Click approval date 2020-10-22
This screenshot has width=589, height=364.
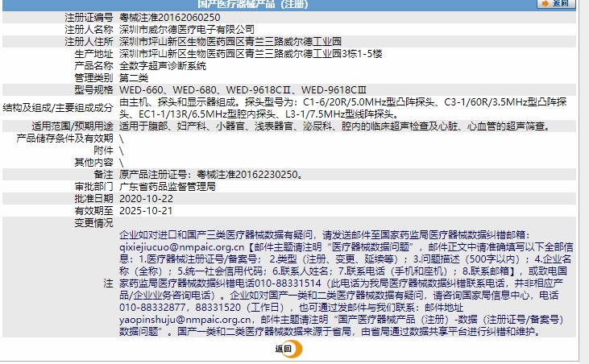(x=146, y=199)
